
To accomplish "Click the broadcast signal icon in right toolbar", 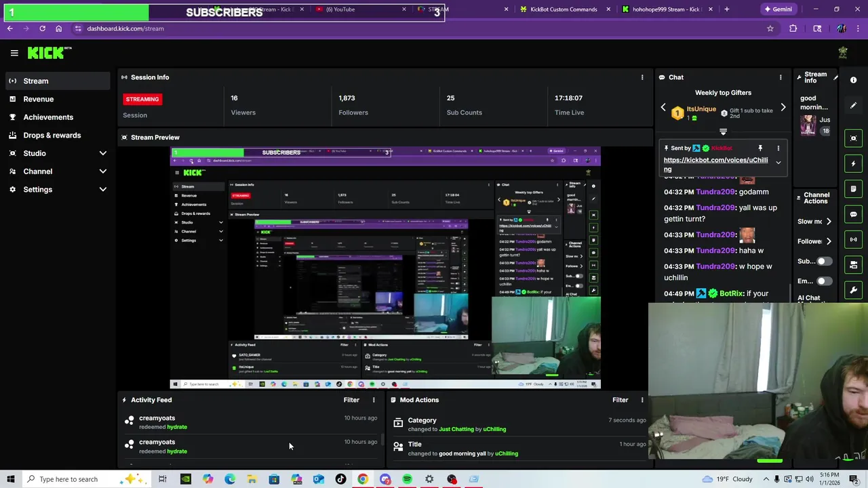I will (x=854, y=239).
